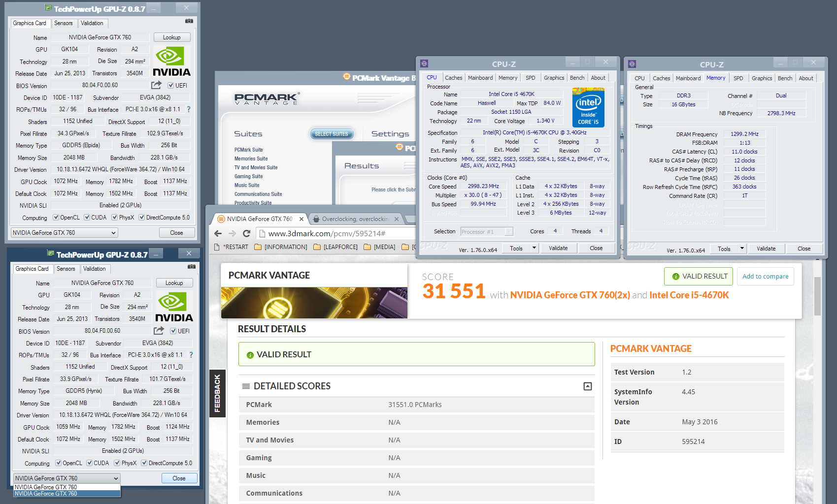Click the 3dmark URL address field
Viewport: 837px width, 504px height.
335,233
